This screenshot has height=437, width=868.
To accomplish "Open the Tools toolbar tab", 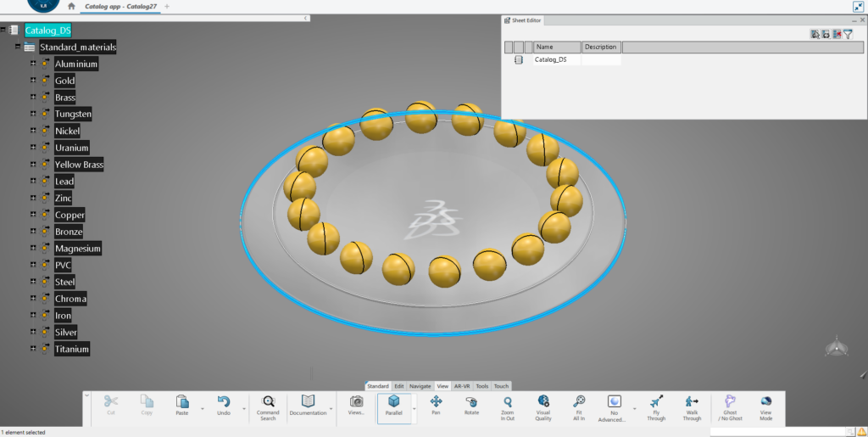I will tap(481, 386).
